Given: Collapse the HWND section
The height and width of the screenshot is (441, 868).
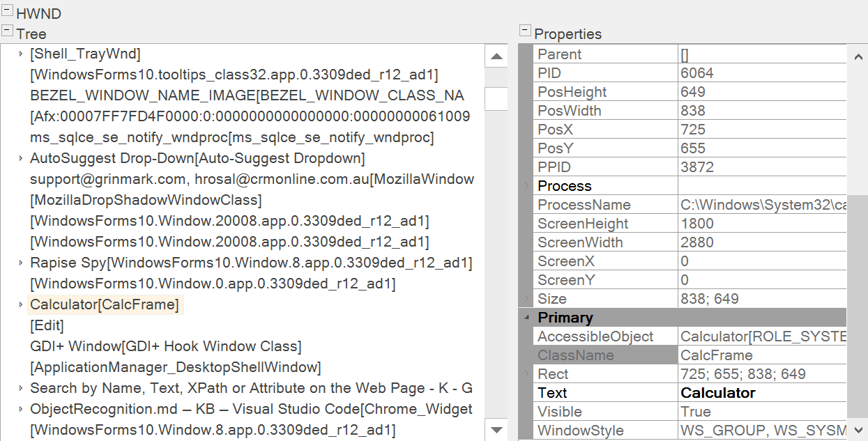Looking at the screenshot, I should click(7, 11).
